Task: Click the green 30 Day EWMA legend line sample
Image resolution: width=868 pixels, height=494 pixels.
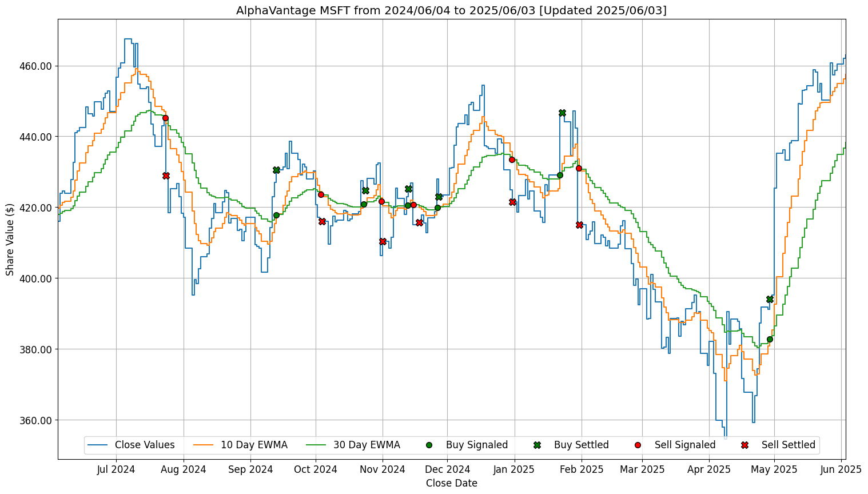Action: (x=316, y=445)
